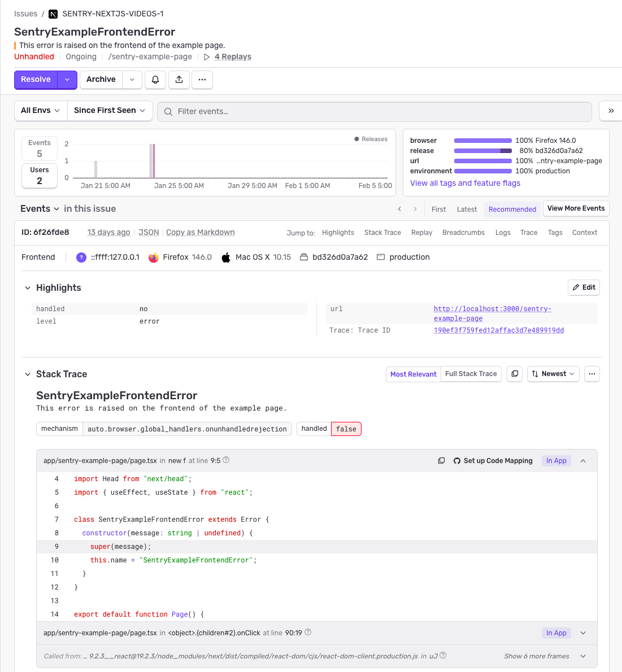Open the 4 Replays link
This screenshot has width=622, height=672.
pyautogui.click(x=232, y=56)
